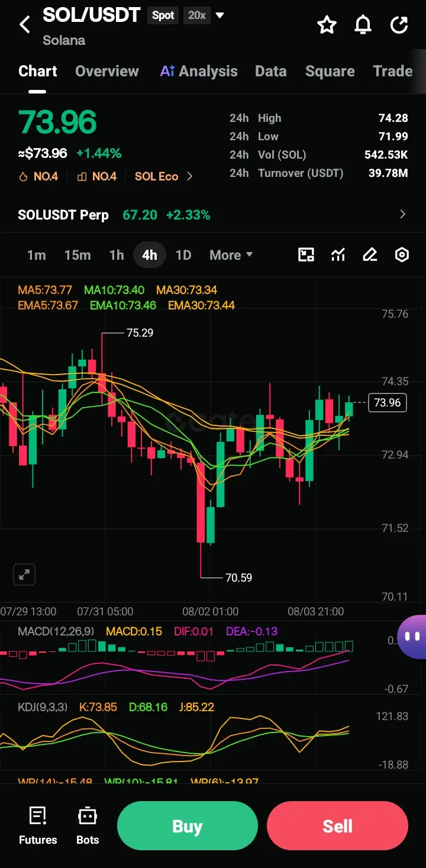
Task: Tap the MA5:73.77 indicator label
Action: pos(45,290)
